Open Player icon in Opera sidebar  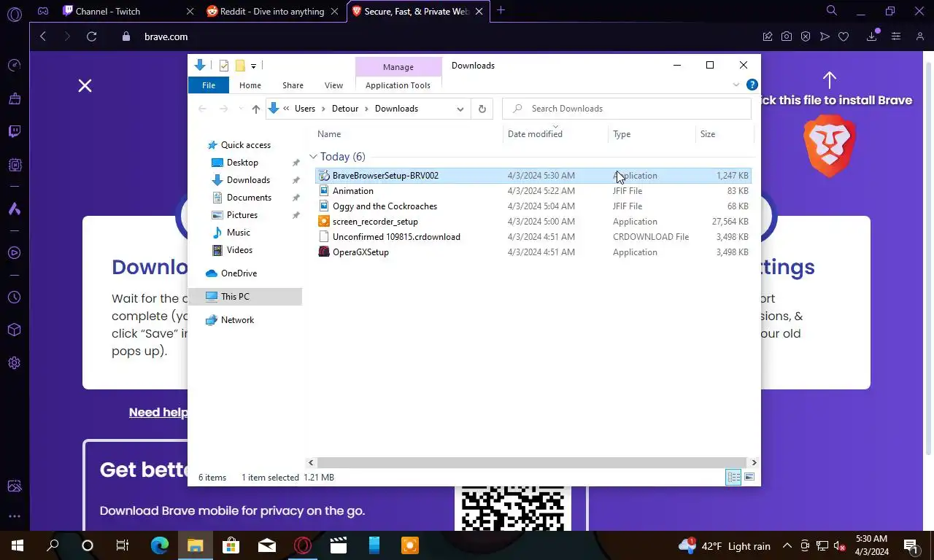(x=15, y=253)
